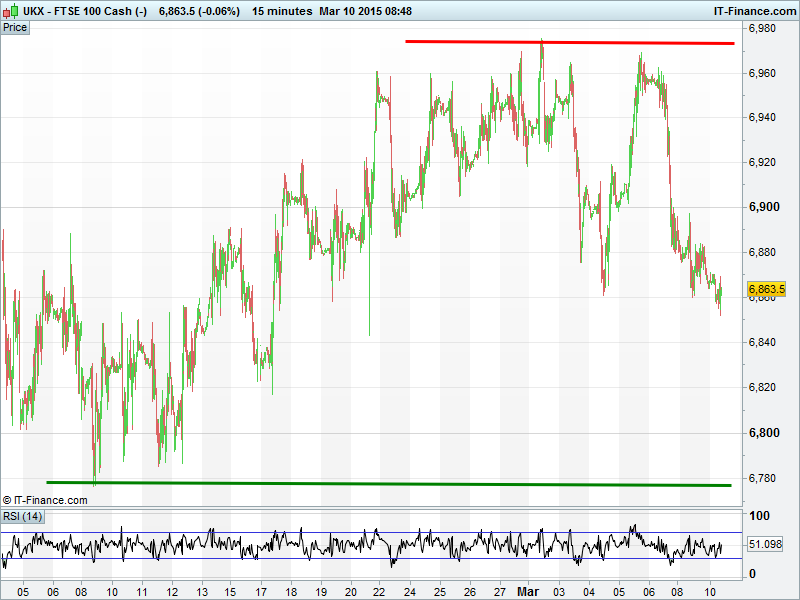Click the green support line

click(x=388, y=484)
